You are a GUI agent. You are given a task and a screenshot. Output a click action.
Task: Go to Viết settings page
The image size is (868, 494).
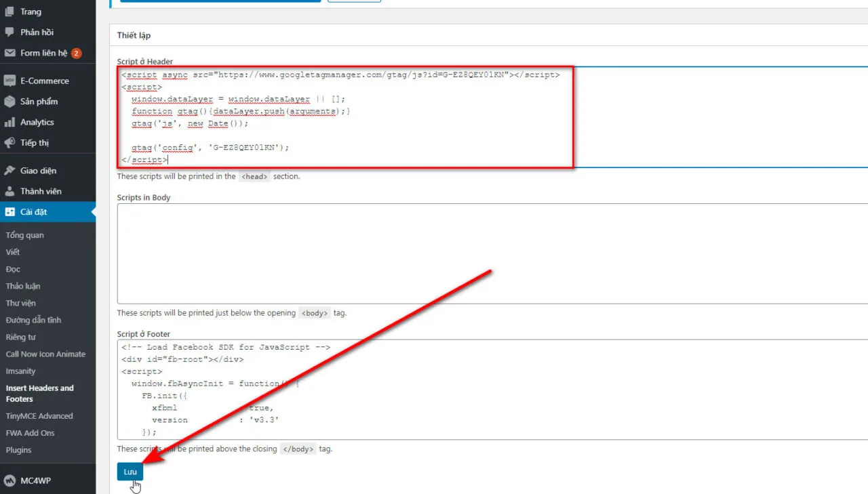[13, 252]
